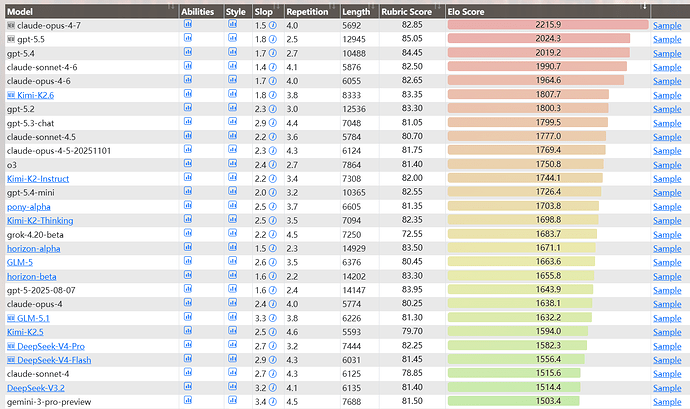Open the pony-alpha model link
This screenshot has height=409, width=690.
coord(29,206)
